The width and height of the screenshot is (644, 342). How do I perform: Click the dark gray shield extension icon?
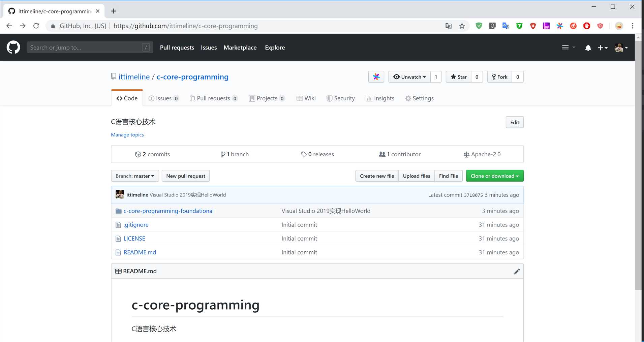tap(492, 26)
